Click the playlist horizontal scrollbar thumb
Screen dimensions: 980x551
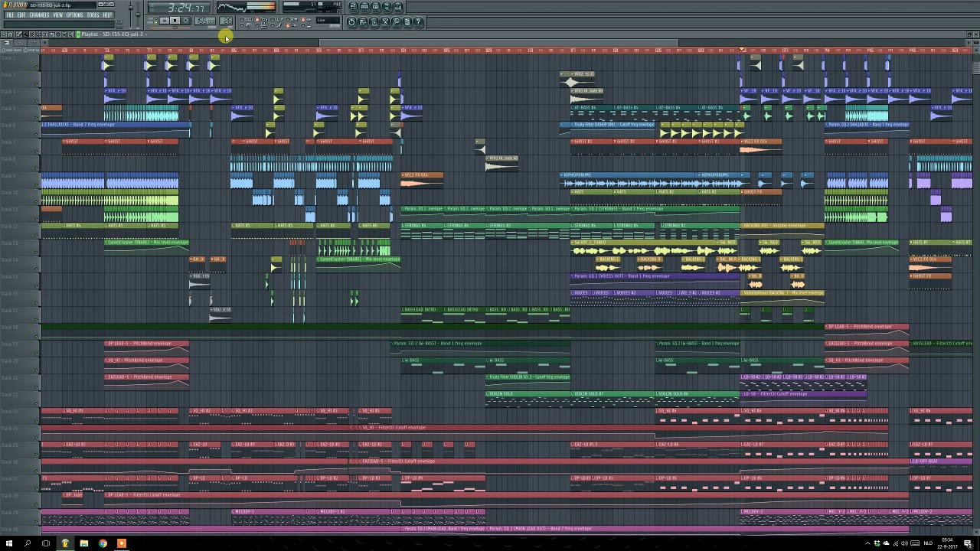(x=498, y=42)
